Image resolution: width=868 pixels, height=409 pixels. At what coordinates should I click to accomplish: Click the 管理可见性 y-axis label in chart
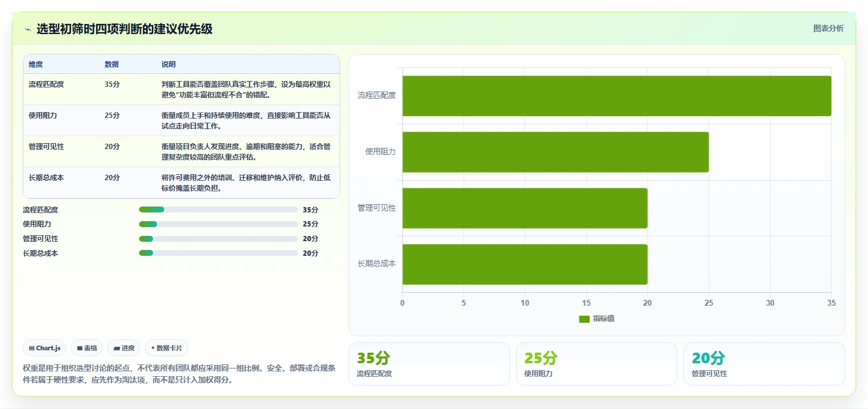pyautogui.click(x=377, y=208)
